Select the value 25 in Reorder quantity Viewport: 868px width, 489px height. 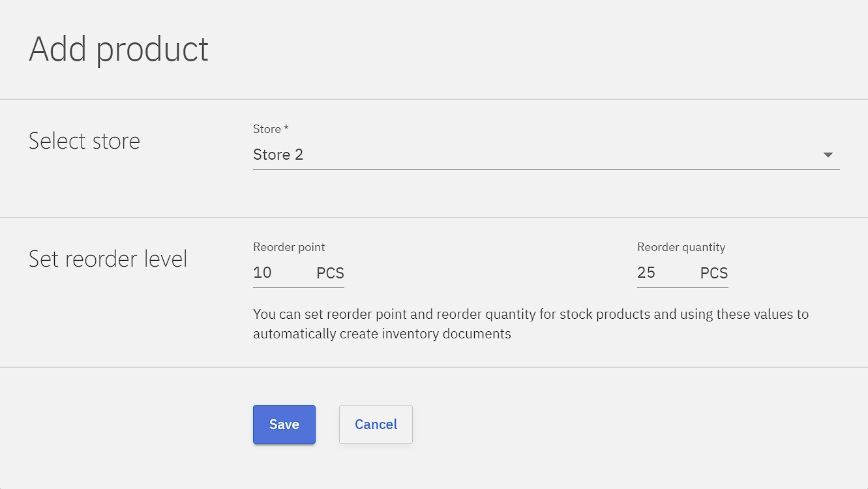646,273
